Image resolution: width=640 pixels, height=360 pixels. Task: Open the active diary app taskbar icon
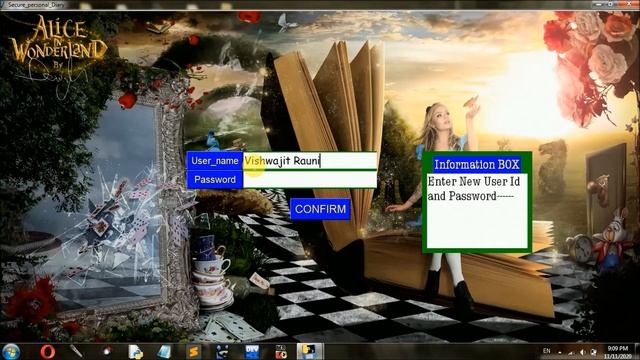tap(309, 351)
